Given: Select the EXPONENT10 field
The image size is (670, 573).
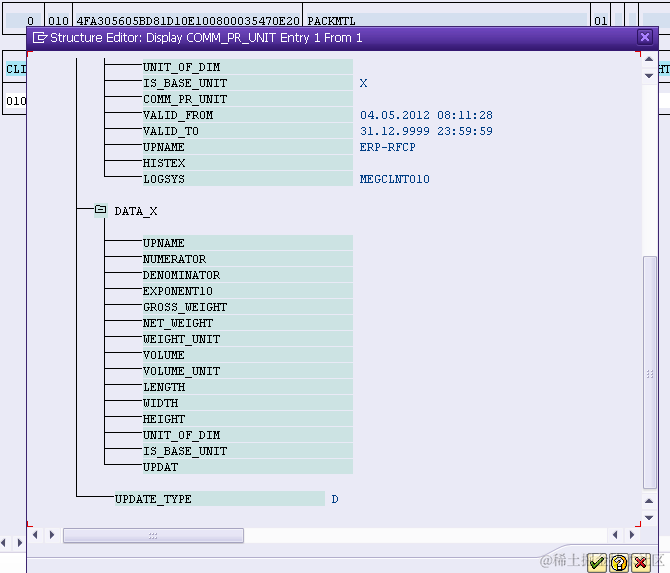Looking at the screenshot, I should coord(248,291).
